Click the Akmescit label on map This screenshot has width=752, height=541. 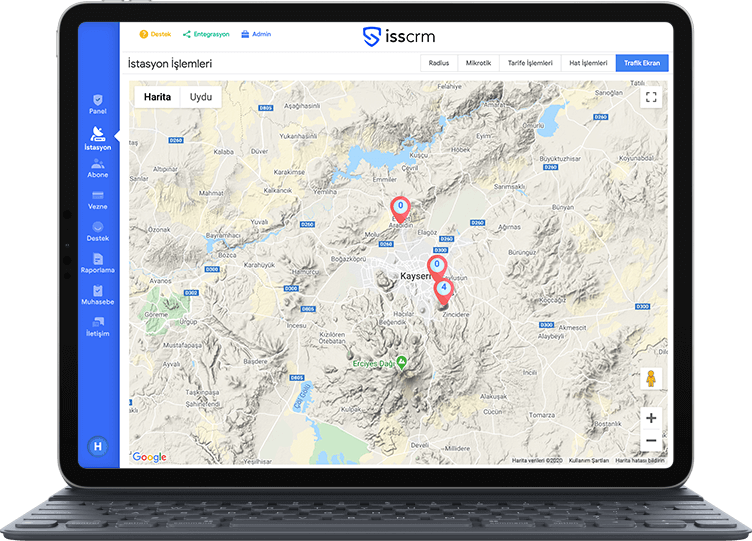click(573, 328)
